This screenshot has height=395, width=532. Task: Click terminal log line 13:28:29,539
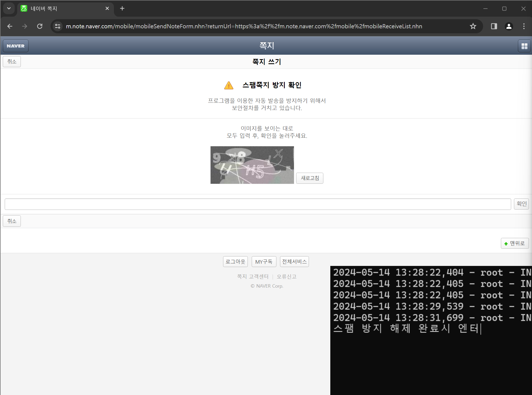[x=432, y=306]
